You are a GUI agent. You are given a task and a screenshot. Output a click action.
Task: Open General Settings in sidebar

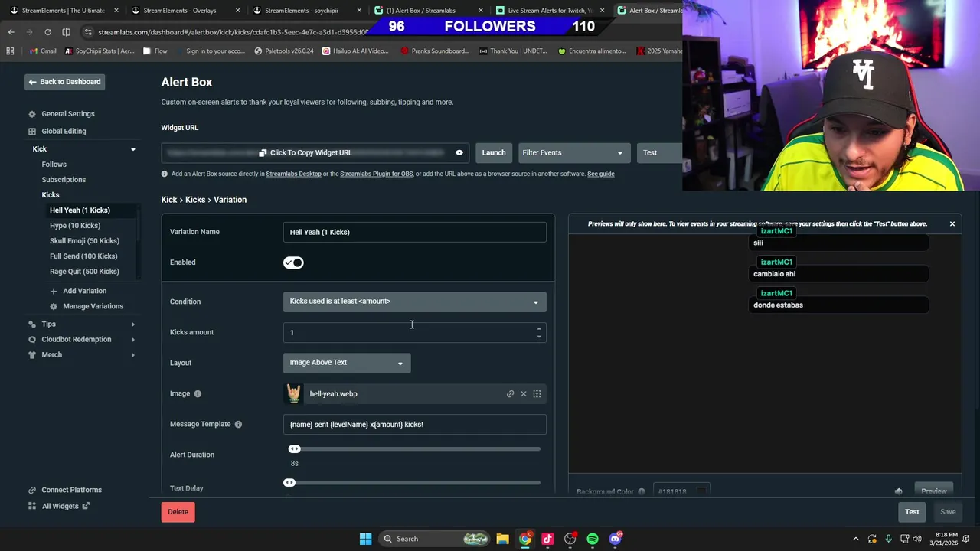68,114
